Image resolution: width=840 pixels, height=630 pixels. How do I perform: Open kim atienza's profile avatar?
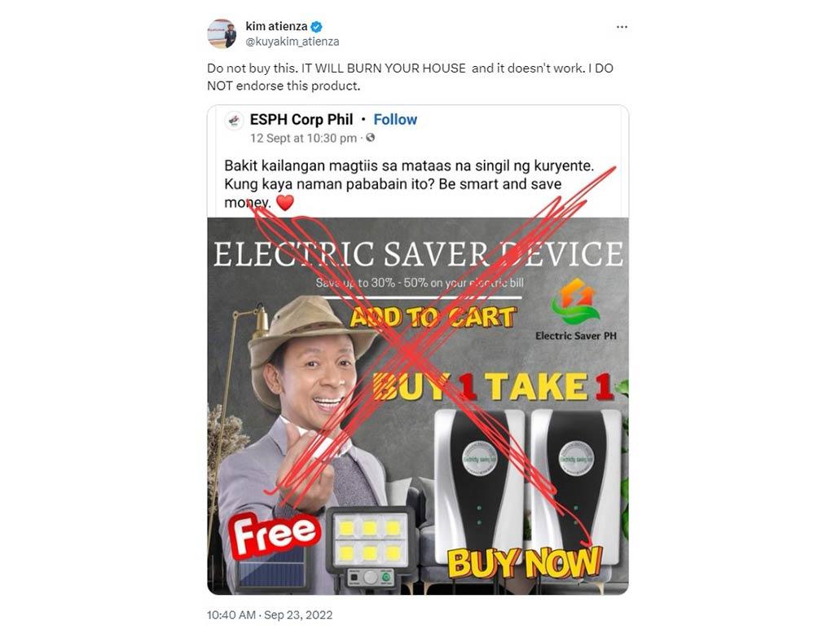click(x=222, y=33)
